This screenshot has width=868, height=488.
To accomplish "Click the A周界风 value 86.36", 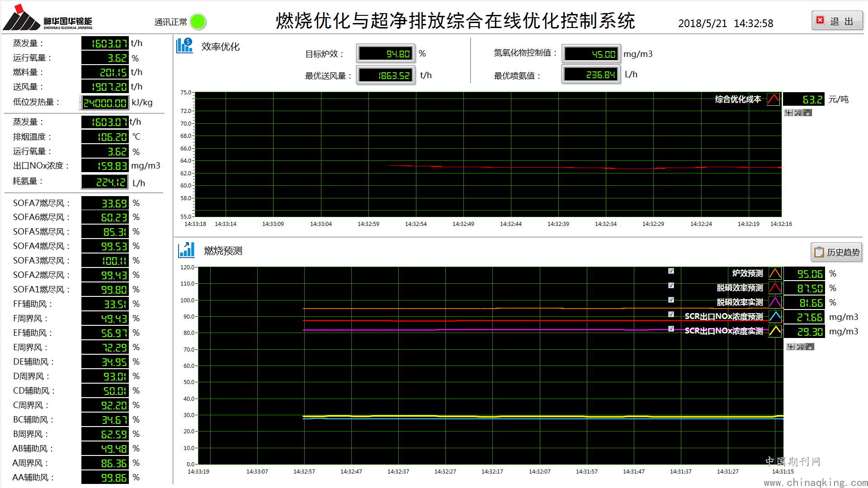I will [x=105, y=463].
